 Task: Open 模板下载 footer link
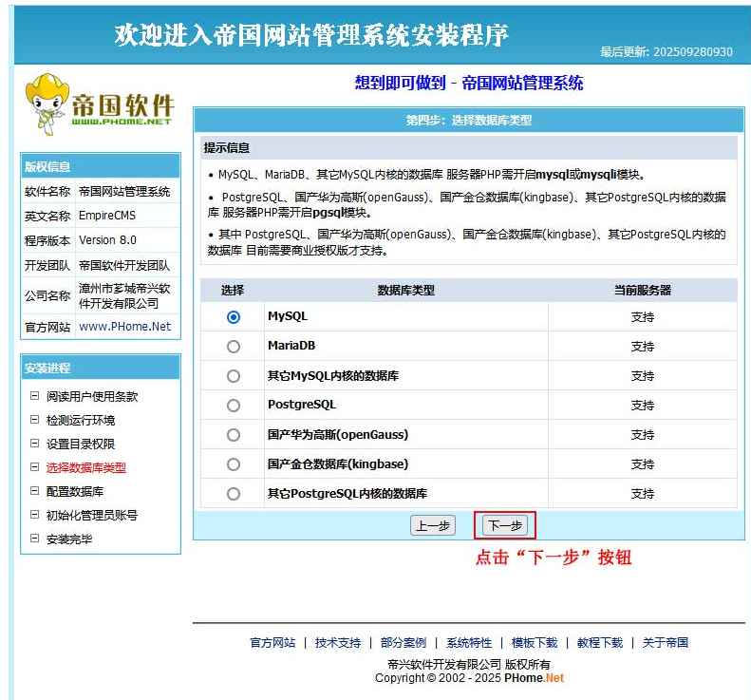click(x=534, y=642)
